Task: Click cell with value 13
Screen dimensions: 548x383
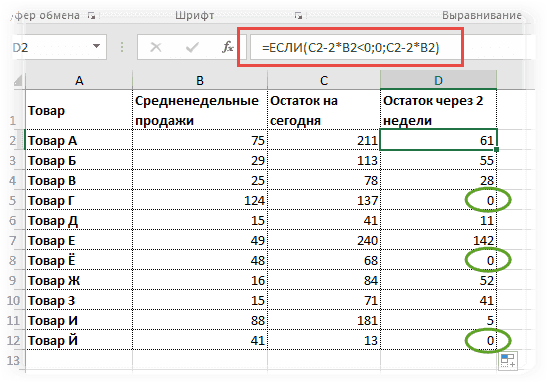Action: click(x=324, y=340)
